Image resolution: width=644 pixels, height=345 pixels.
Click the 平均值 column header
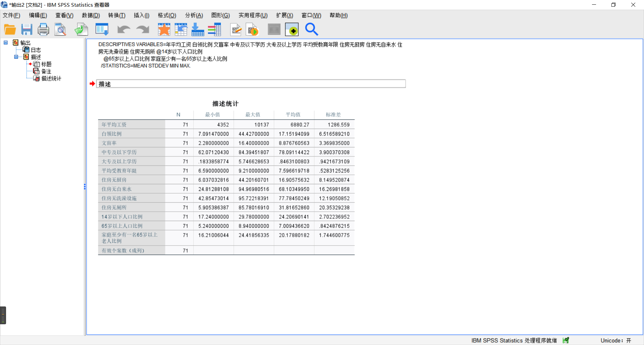tap(293, 115)
